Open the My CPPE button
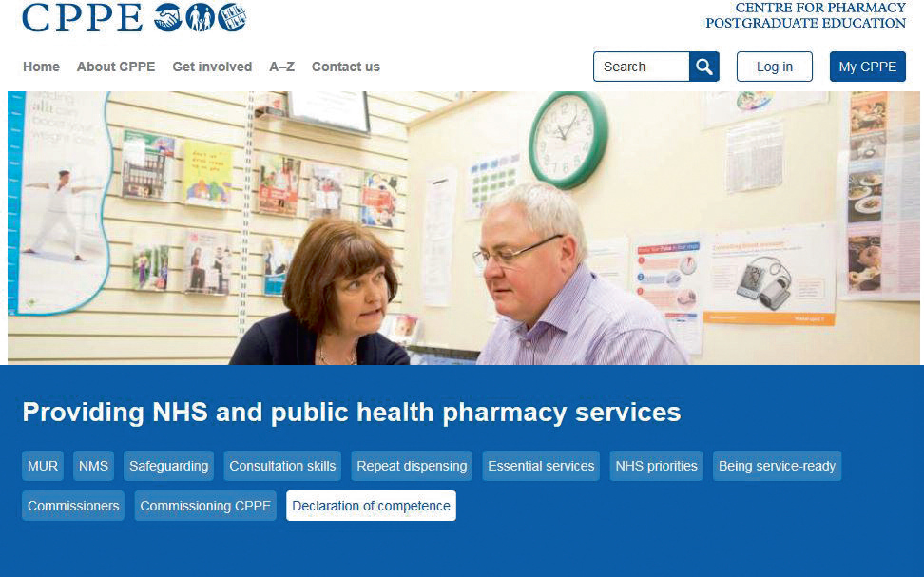 (867, 67)
